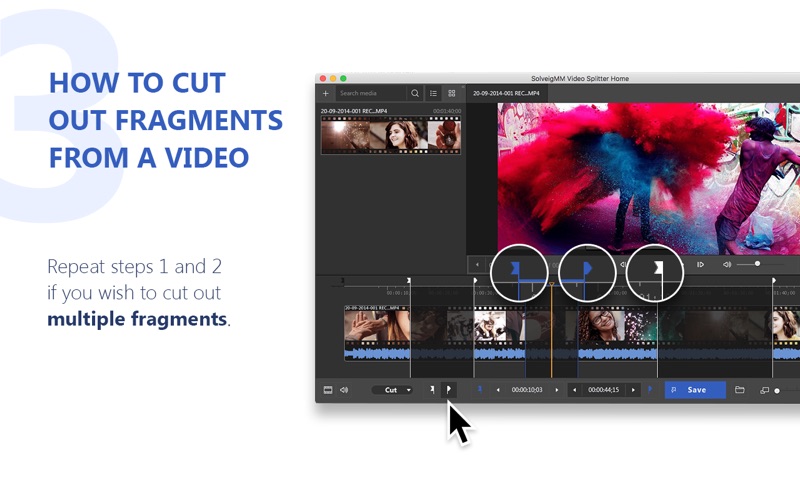Click the timeline zoom icon beside the folder
This screenshot has width=800, height=500.
(764, 390)
